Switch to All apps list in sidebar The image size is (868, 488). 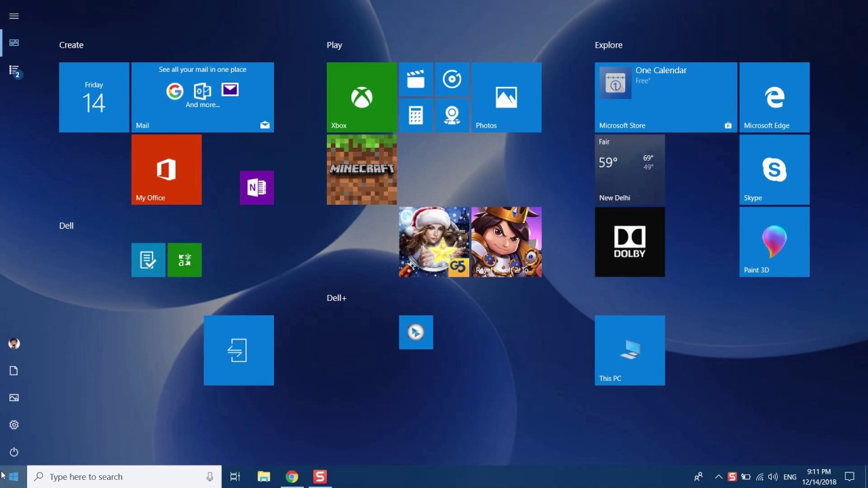pos(14,70)
